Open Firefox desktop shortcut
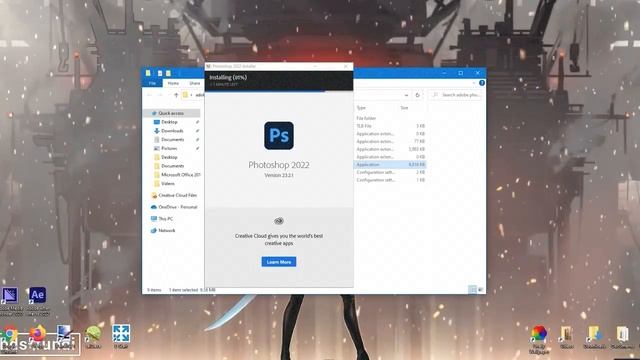This screenshot has height=360, width=640. pos(38,337)
